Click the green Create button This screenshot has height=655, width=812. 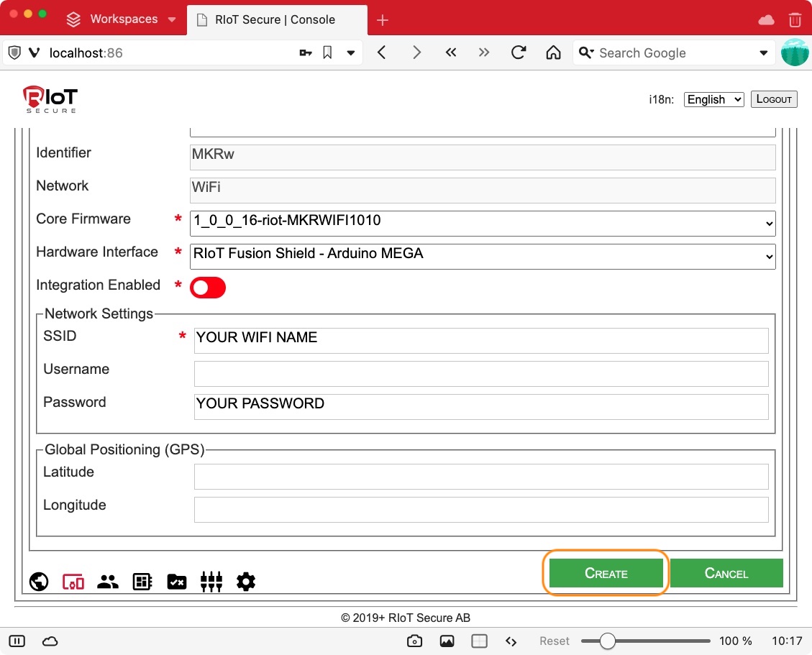(x=606, y=573)
